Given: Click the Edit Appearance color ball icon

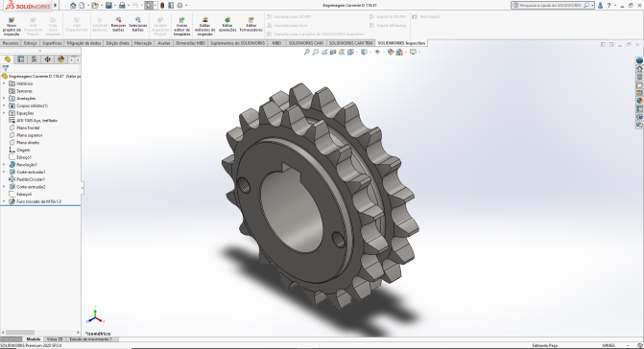Looking at the screenshot, I should tap(391, 52).
